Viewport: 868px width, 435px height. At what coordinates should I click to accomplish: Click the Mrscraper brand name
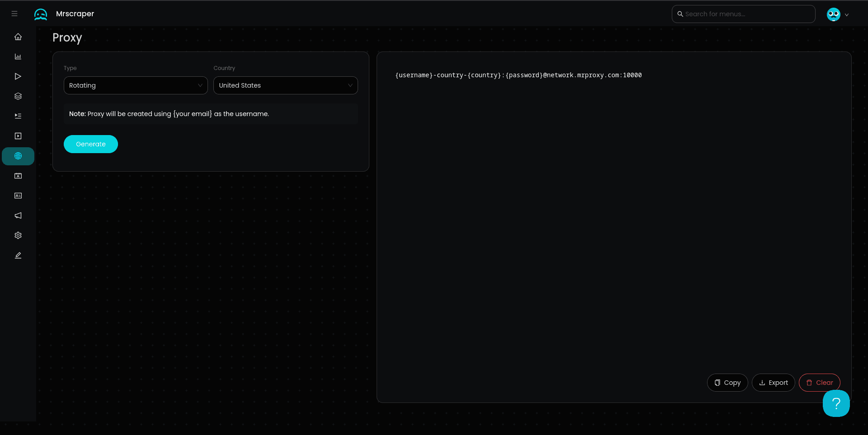coord(75,14)
